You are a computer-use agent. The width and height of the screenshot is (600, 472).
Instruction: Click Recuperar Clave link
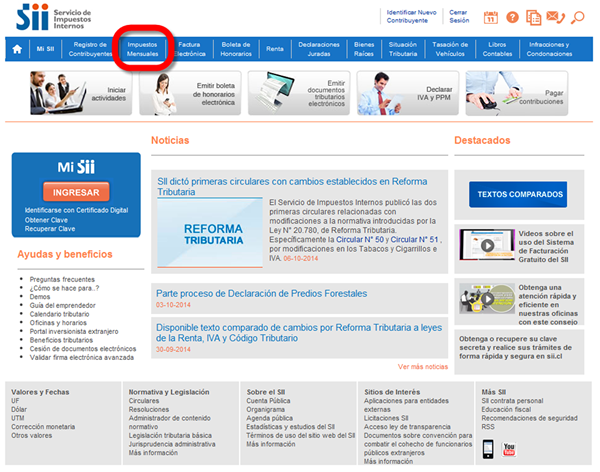pyautogui.click(x=50, y=229)
